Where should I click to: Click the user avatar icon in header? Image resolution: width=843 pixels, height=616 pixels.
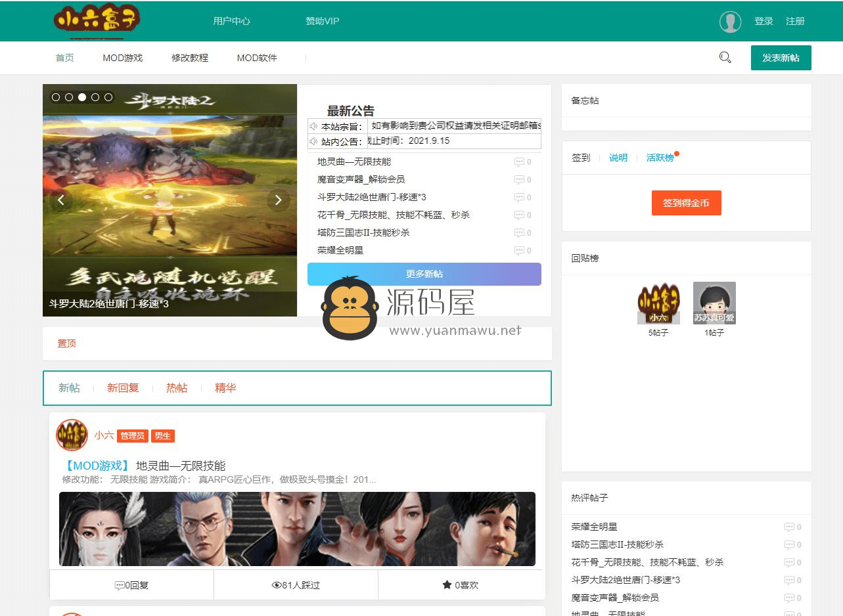tap(730, 22)
